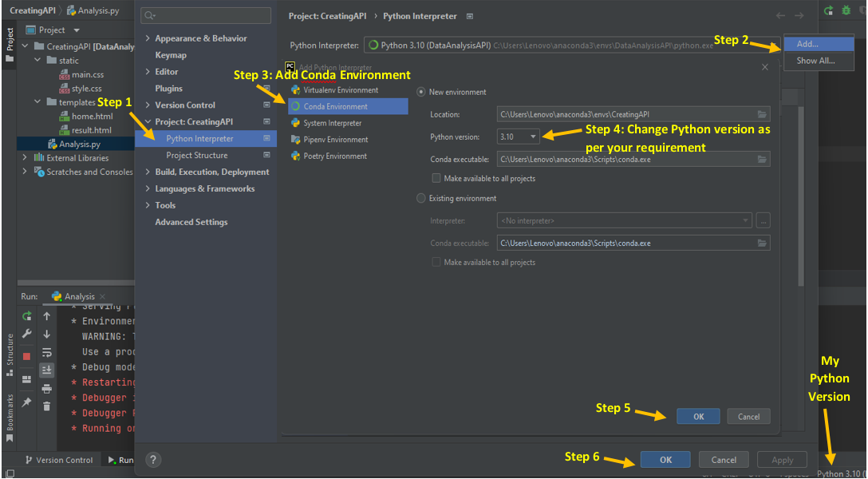Browse for the new environment Location folder

click(x=762, y=115)
